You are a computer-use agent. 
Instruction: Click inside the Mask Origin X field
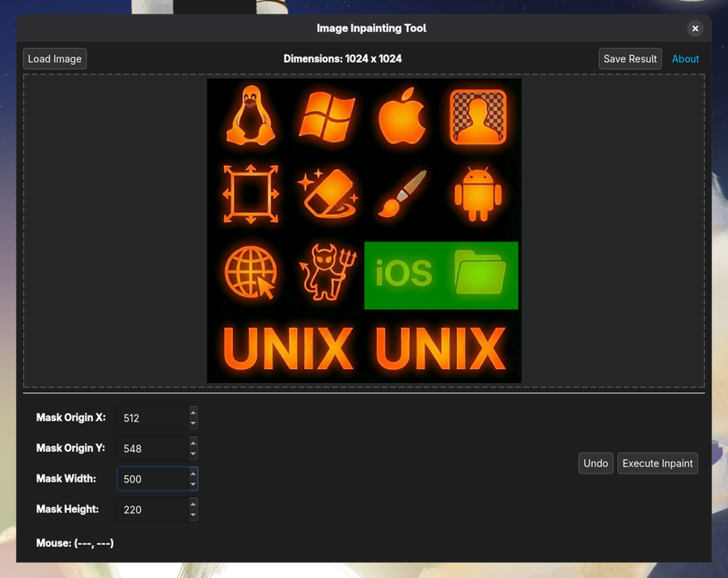(x=150, y=418)
